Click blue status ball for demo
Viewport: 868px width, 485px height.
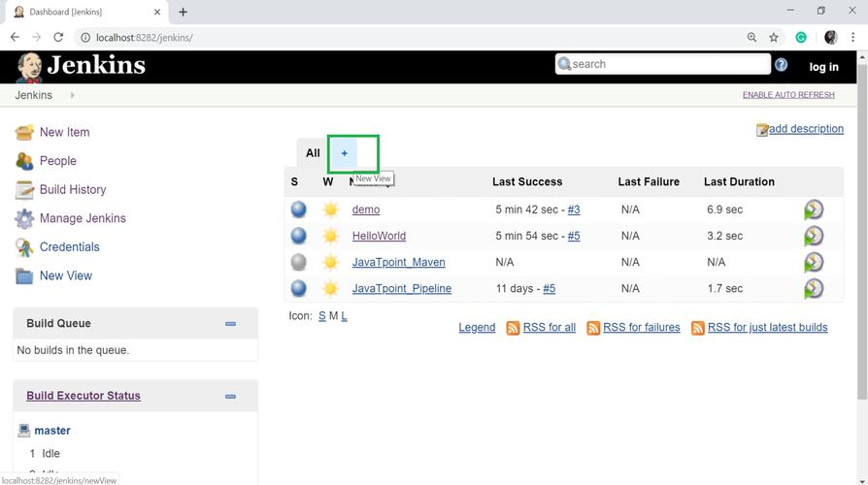(298, 210)
